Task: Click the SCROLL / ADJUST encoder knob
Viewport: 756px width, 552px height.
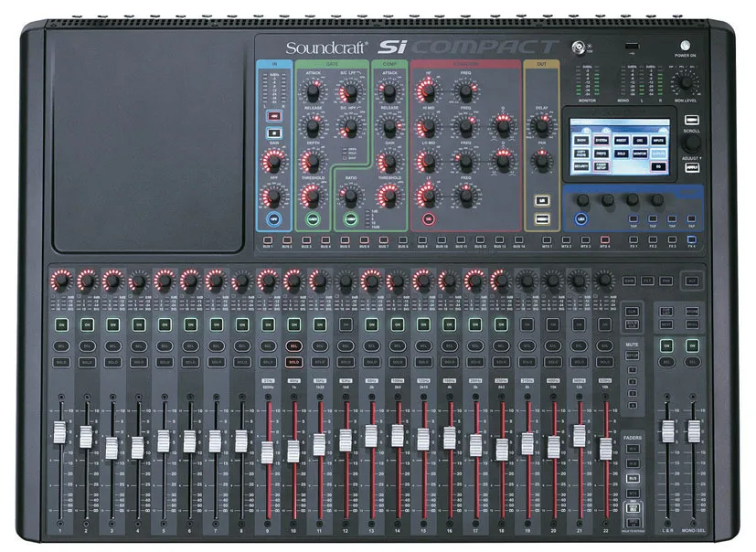Action: click(x=691, y=143)
